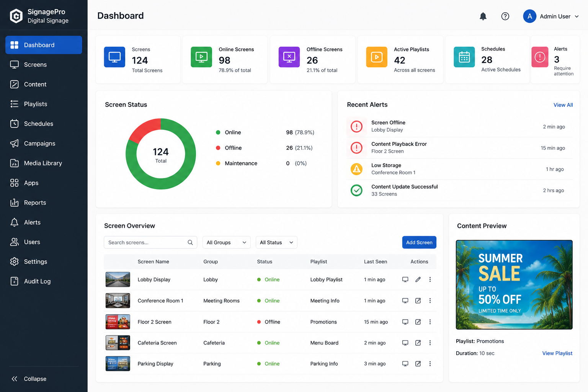The height and width of the screenshot is (392, 588).
Task: Click the Add Screen button
Action: (x=419, y=242)
